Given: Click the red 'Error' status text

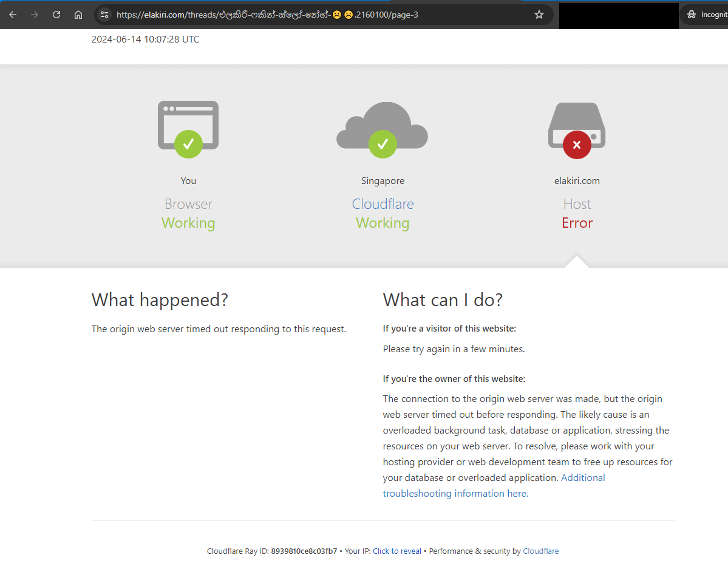Looking at the screenshot, I should click(x=577, y=223).
